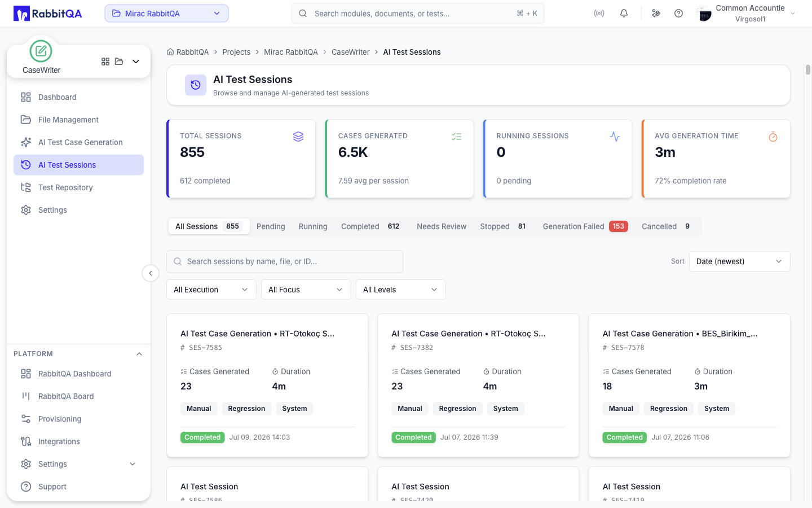
Task: Click the CaseWriter breadcrumb link
Action: pos(351,52)
